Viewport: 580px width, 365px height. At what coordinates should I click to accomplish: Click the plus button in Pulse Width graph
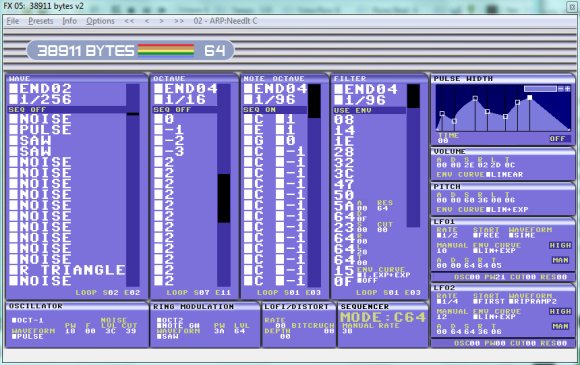(567, 89)
